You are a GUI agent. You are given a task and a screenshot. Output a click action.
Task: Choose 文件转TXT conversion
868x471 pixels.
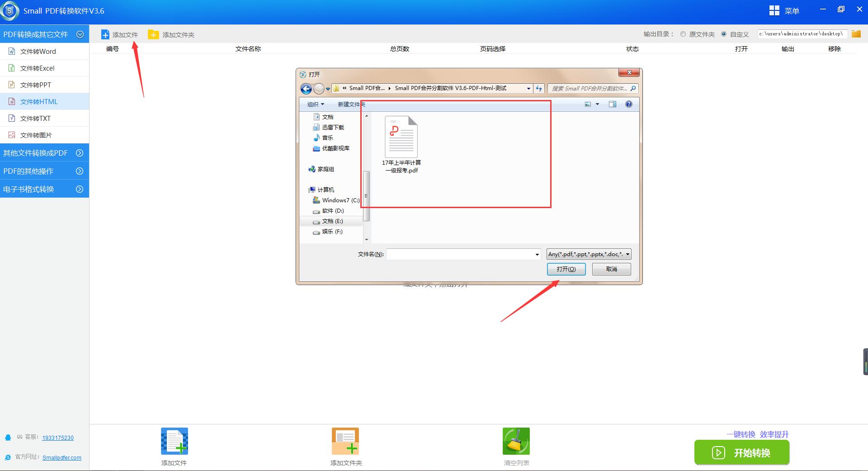pyautogui.click(x=44, y=119)
